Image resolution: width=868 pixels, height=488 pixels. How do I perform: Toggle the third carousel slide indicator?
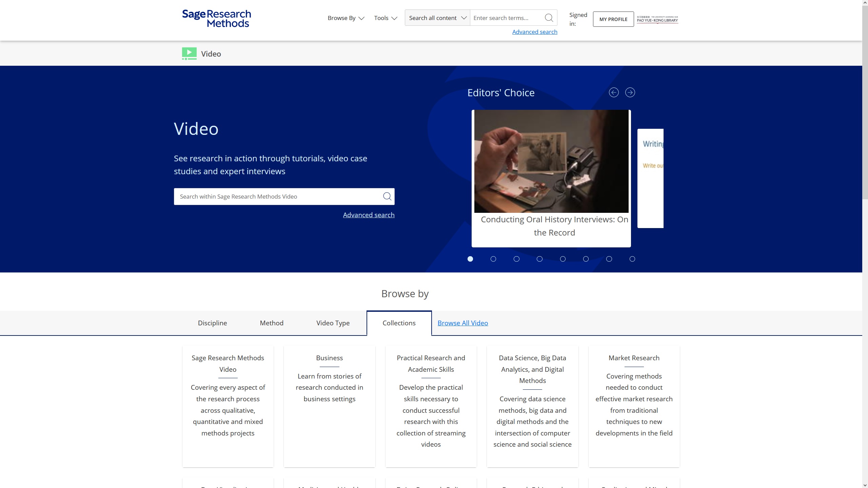tap(516, 259)
